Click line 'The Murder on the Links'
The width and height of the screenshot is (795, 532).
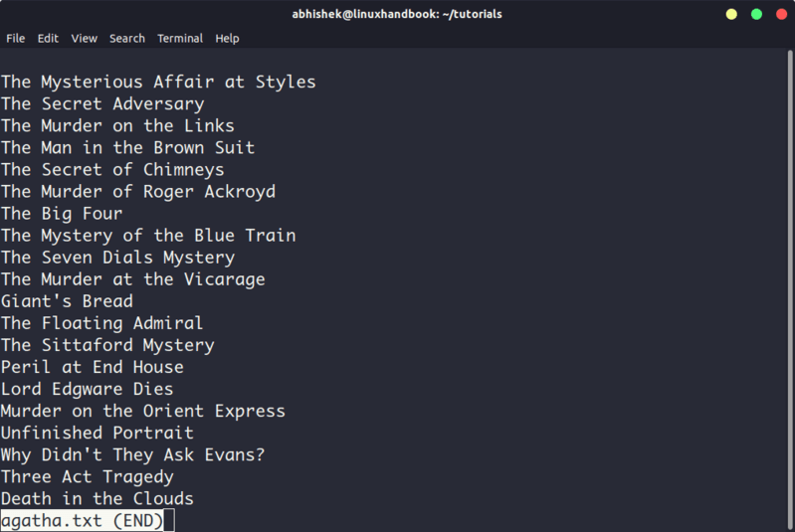click(x=117, y=125)
